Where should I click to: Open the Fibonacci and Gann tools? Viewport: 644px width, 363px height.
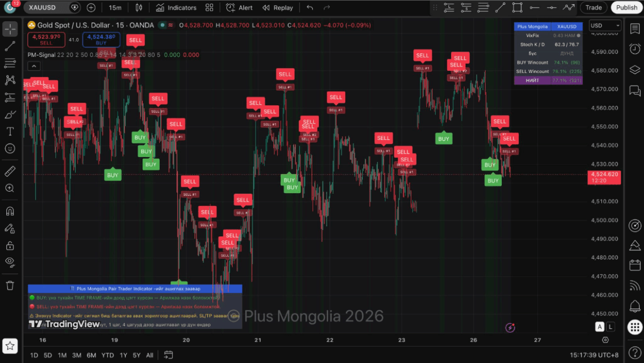(10, 63)
